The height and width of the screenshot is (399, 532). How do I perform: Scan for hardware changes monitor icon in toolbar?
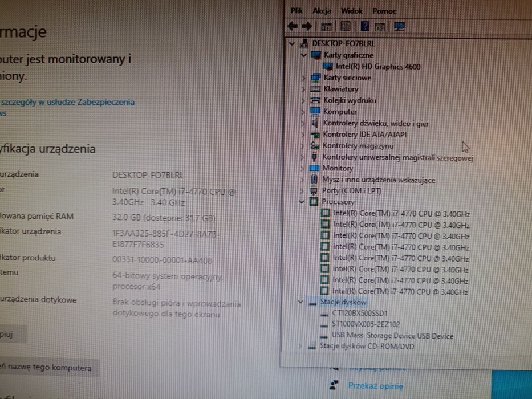pos(399,26)
